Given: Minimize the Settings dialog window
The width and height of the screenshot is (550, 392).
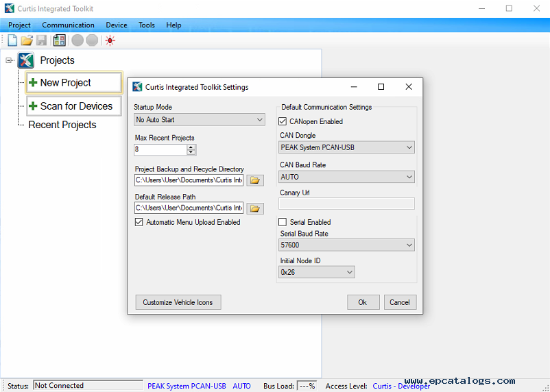Looking at the screenshot, I should (x=354, y=86).
